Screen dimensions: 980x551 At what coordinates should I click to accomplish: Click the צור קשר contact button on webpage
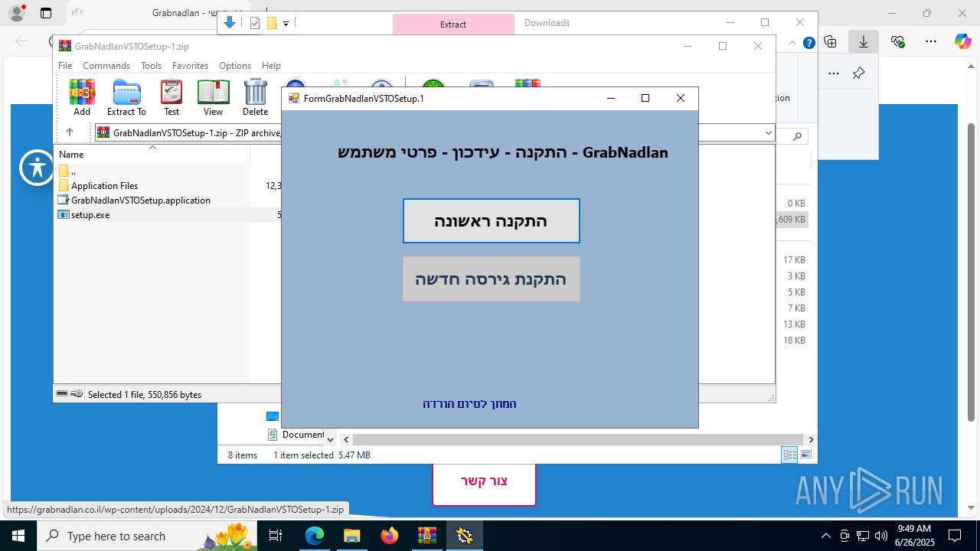point(484,481)
